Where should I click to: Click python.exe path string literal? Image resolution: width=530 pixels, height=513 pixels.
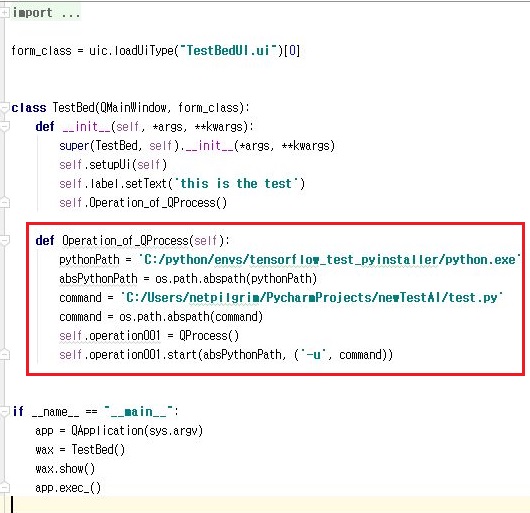[330, 260]
